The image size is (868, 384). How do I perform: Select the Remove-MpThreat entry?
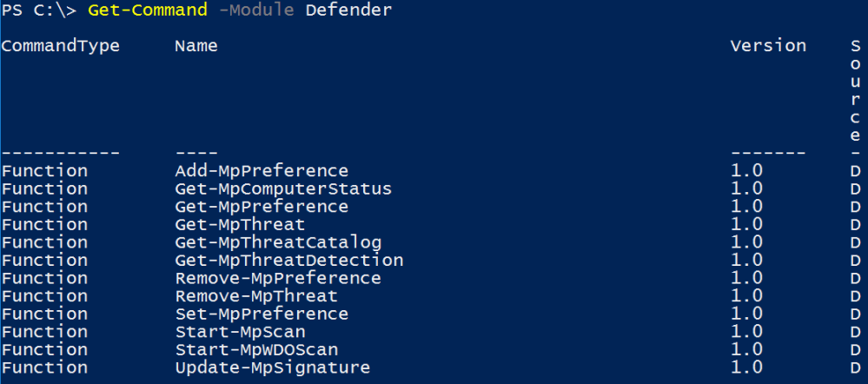pos(256,296)
